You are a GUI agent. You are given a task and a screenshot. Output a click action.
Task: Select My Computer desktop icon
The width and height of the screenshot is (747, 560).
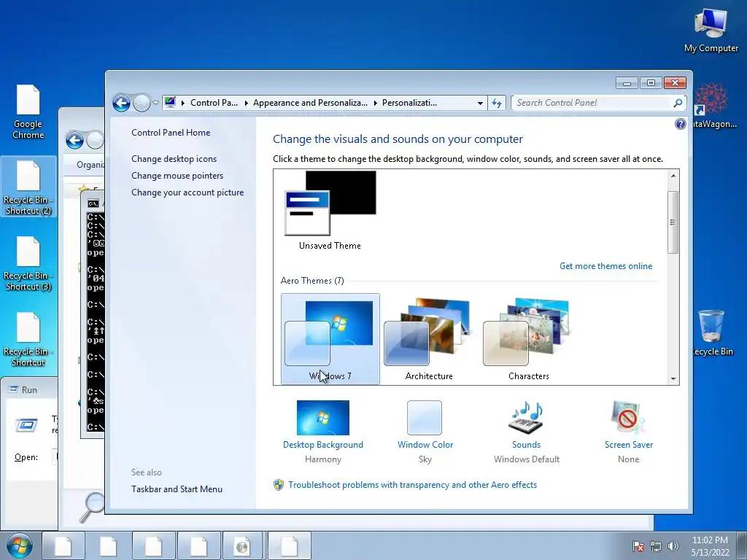711,31
